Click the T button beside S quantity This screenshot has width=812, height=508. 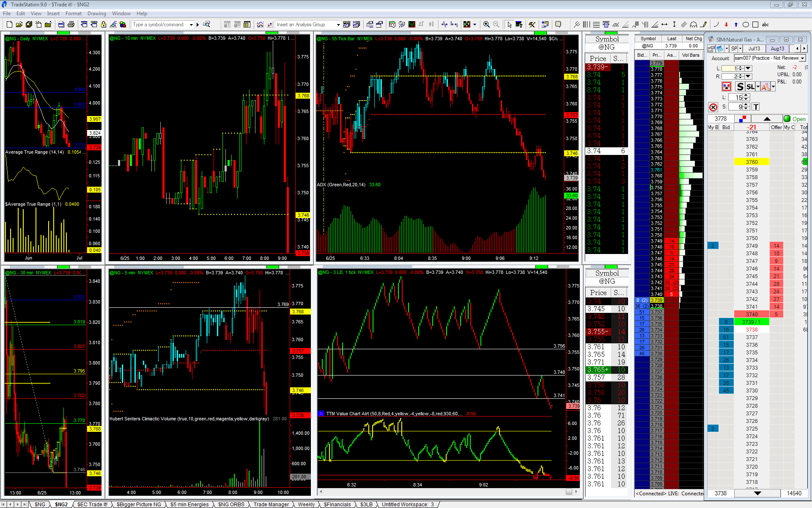click(x=756, y=107)
